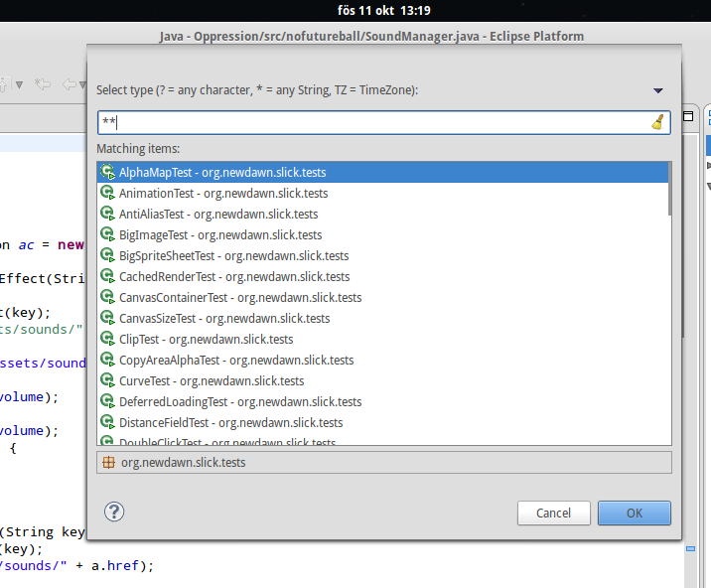The width and height of the screenshot is (711, 588).
Task: Click class icon next to AnimationTest
Action: coord(107,193)
